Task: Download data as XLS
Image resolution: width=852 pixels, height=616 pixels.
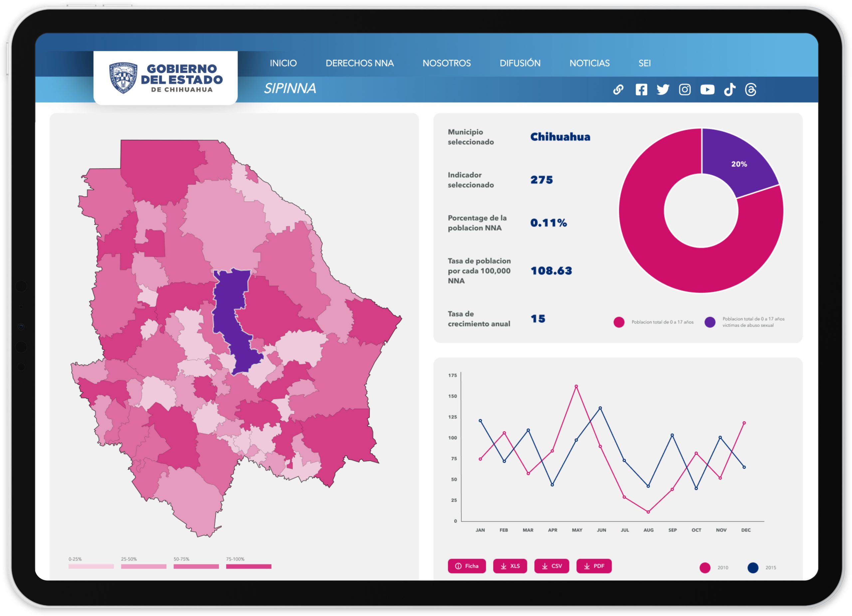Action: (510, 566)
